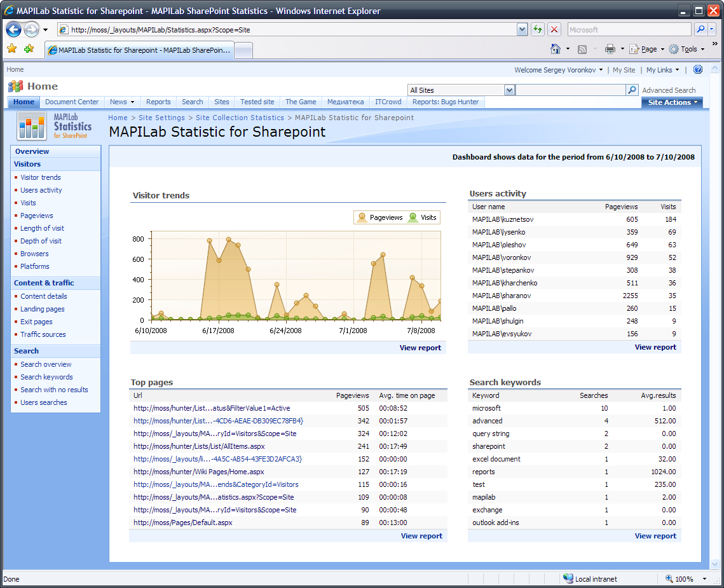Go to the Tested site tab
Viewport: 724px width, 588px height.
coord(257,102)
